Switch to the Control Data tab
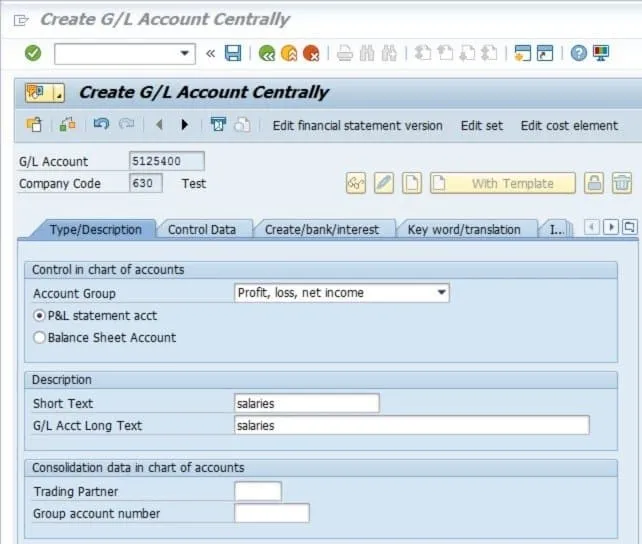The height and width of the screenshot is (544, 642). click(202, 229)
